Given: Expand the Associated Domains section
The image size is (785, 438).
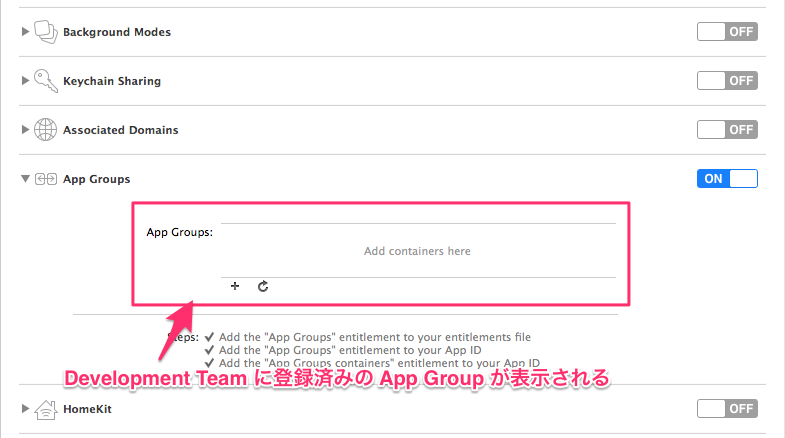Looking at the screenshot, I should [25, 130].
